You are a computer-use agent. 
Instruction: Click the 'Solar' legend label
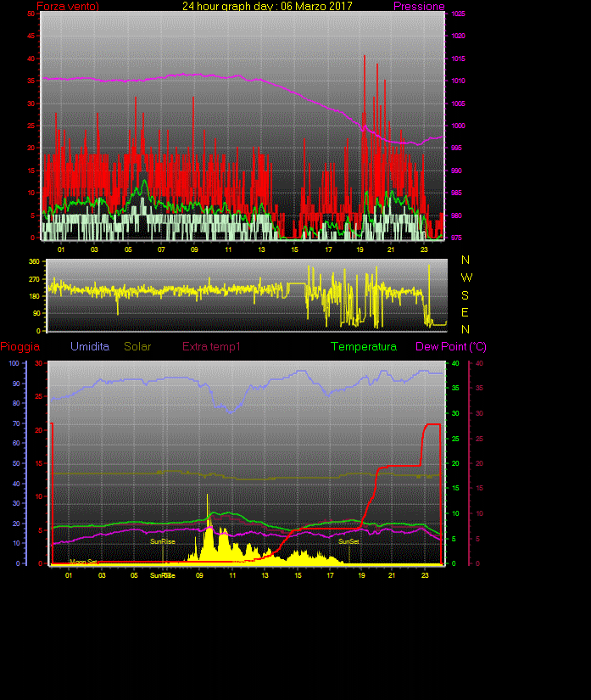click(x=138, y=347)
